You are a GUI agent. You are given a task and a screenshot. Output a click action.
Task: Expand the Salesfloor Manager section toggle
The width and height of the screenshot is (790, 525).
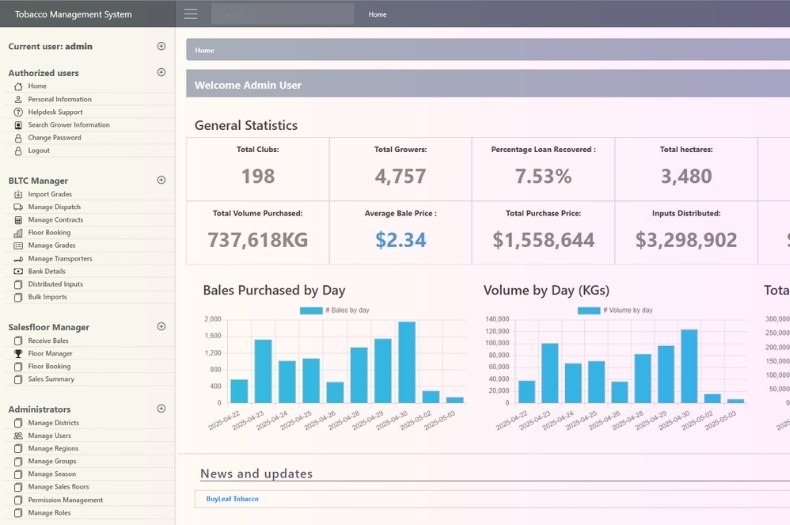point(161,326)
